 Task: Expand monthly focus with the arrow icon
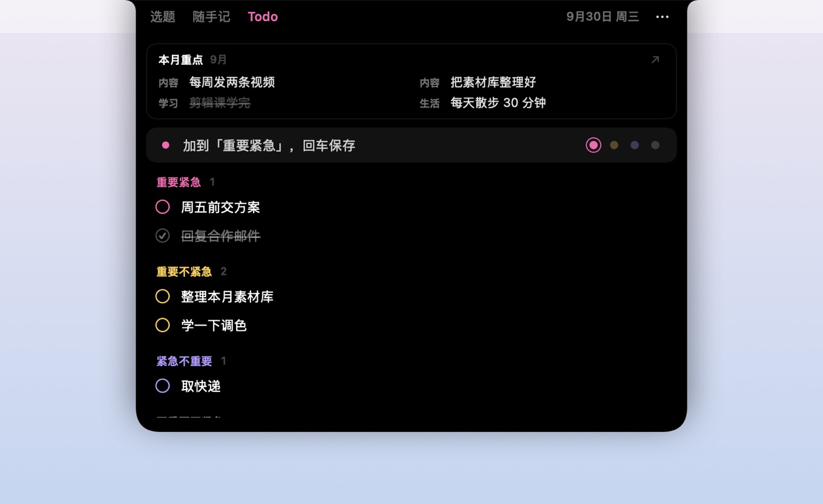click(655, 60)
